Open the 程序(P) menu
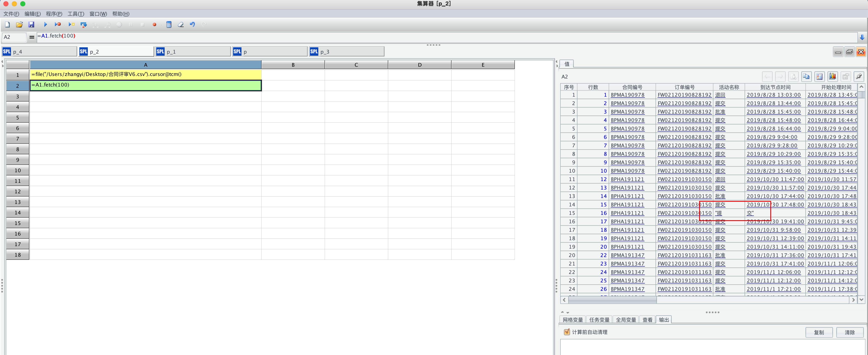 [54, 14]
